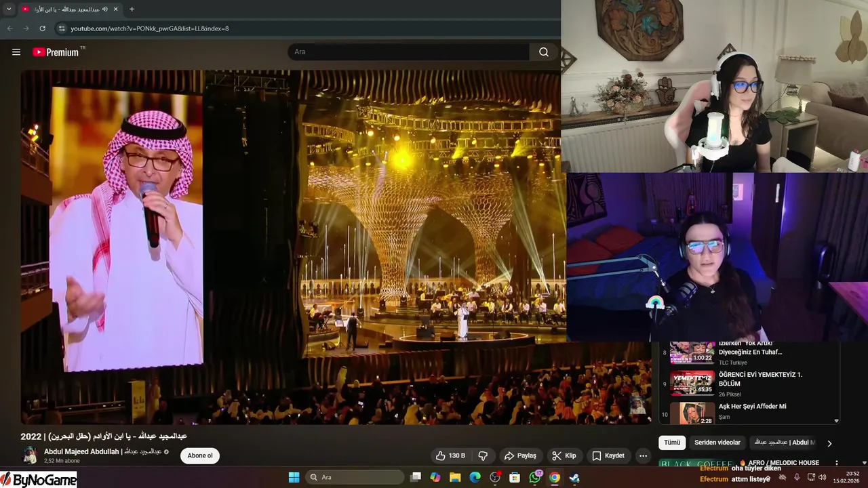The height and width of the screenshot is (488, 868).
Task: Click the video player area
Action: [x=336, y=247]
